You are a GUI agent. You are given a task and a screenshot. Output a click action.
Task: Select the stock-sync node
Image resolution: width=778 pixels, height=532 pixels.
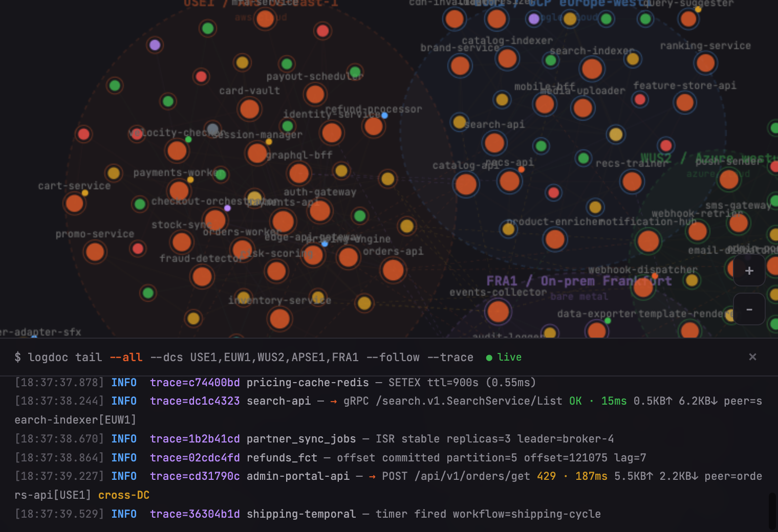pyautogui.click(x=182, y=242)
